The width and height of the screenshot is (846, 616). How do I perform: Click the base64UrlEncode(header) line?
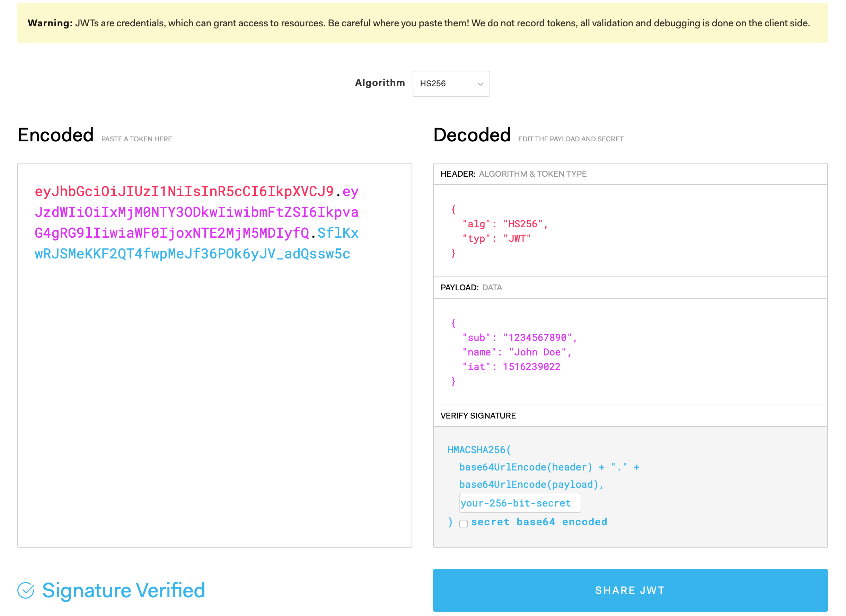(x=549, y=467)
